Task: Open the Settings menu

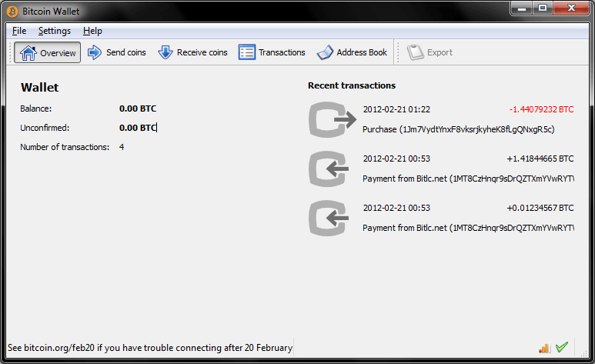Action: pyautogui.click(x=54, y=31)
